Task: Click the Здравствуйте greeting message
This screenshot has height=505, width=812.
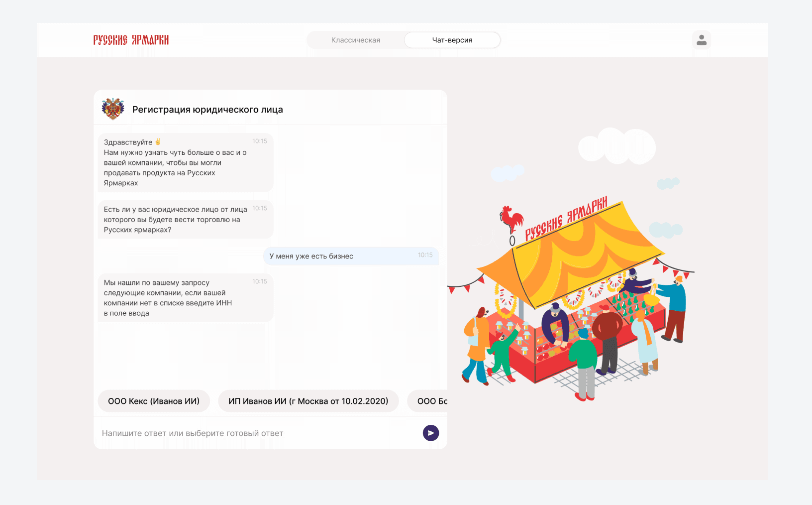Action: [x=186, y=162]
